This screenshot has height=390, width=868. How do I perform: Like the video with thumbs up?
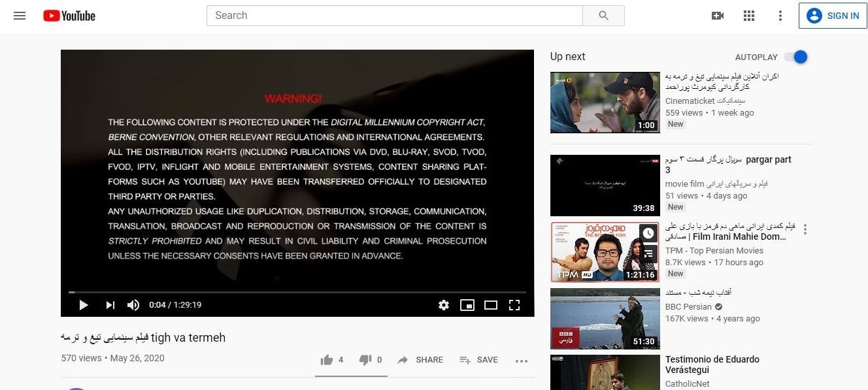click(x=327, y=360)
